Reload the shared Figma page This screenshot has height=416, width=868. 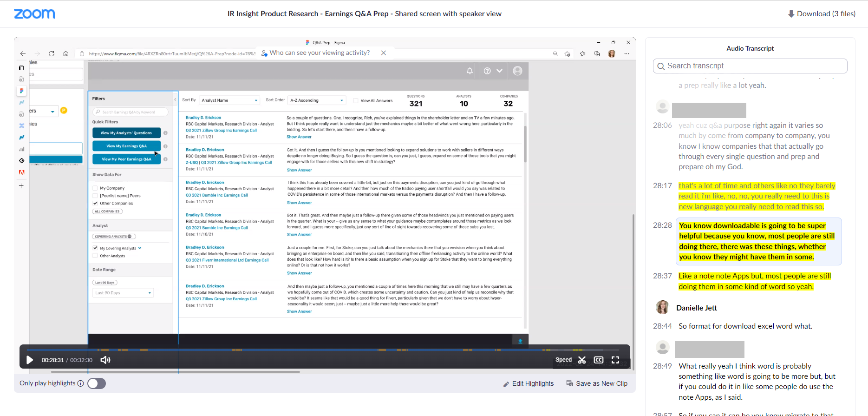pyautogui.click(x=52, y=53)
